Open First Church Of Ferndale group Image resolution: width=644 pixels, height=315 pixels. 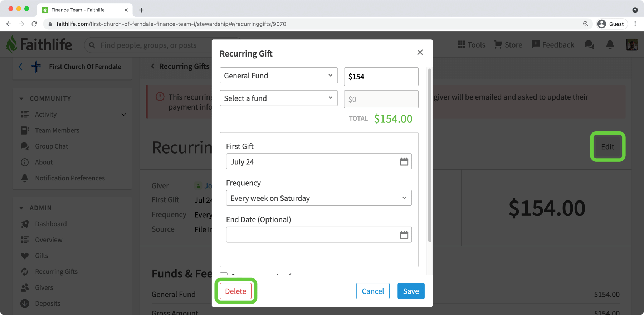click(x=85, y=67)
